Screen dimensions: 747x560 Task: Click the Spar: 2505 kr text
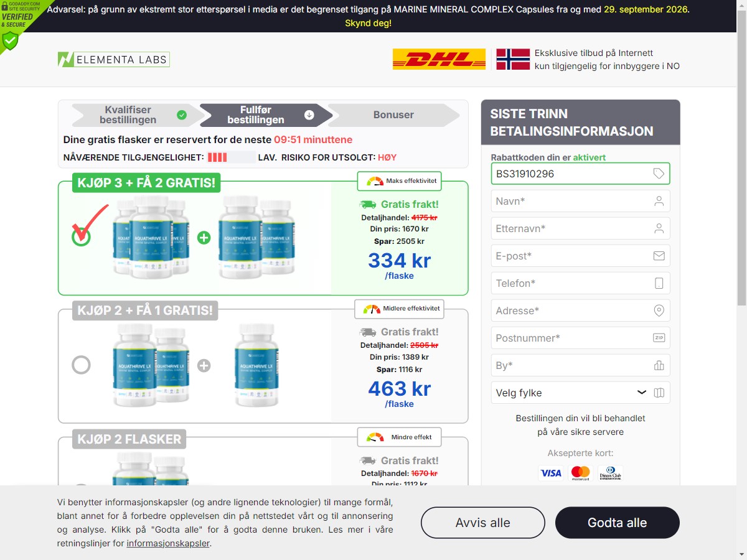pyautogui.click(x=399, y=241)
